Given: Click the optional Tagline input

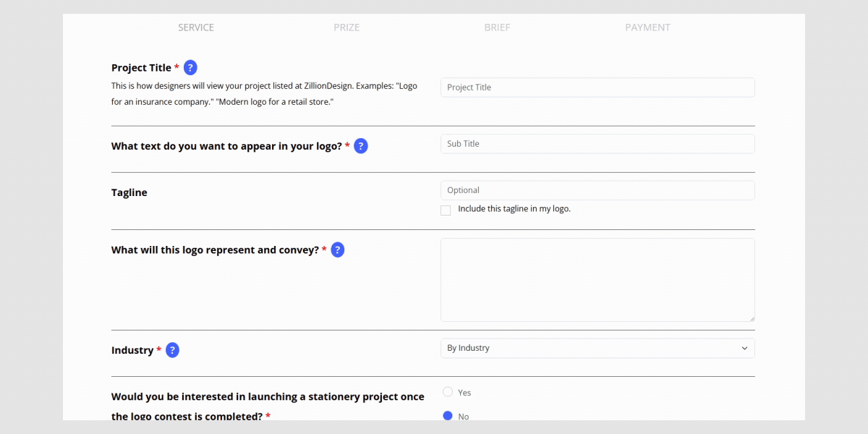Looking at the screenshot, I should coord(597,190).
